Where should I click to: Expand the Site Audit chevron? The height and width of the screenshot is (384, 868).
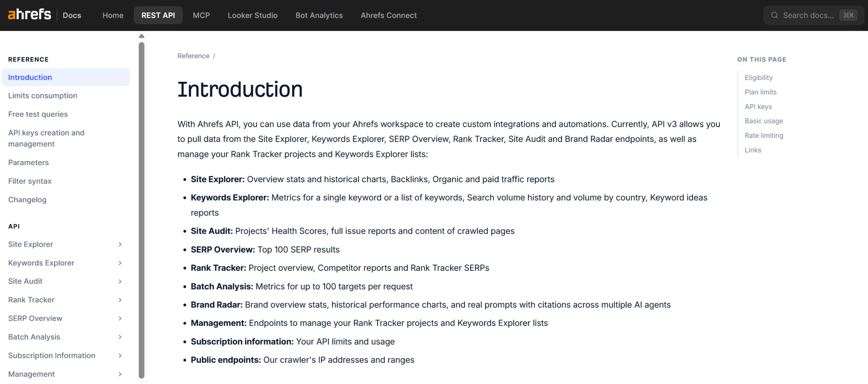120,281
